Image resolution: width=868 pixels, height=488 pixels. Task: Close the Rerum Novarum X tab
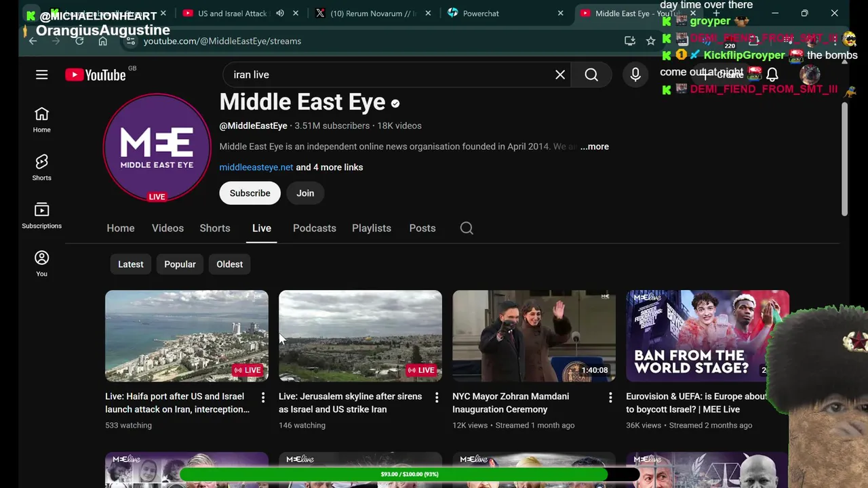428,14
